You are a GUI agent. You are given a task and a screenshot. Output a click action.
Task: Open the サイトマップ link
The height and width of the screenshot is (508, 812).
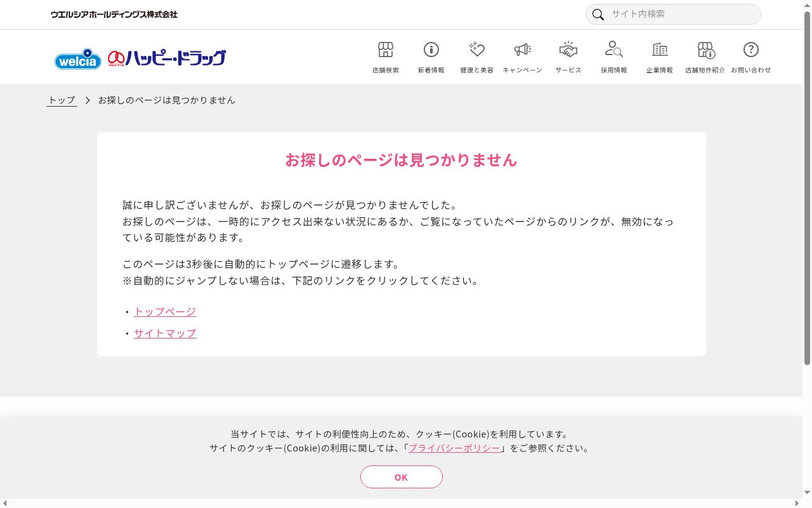[165, 333]
